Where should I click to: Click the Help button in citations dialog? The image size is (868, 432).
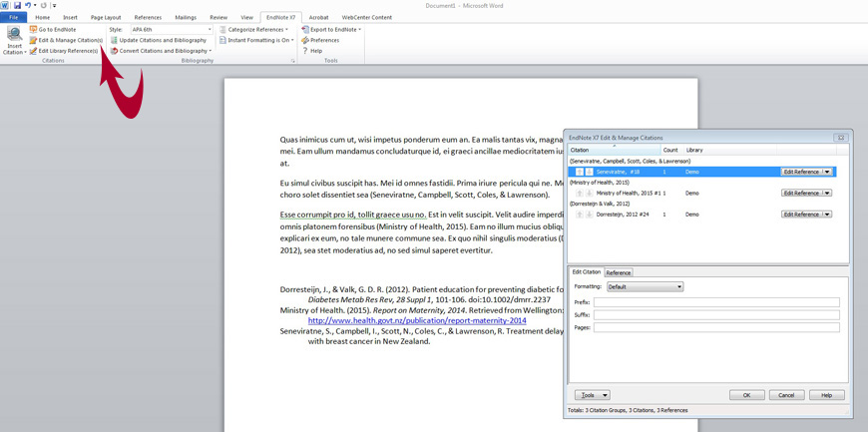tap(826, 395)
